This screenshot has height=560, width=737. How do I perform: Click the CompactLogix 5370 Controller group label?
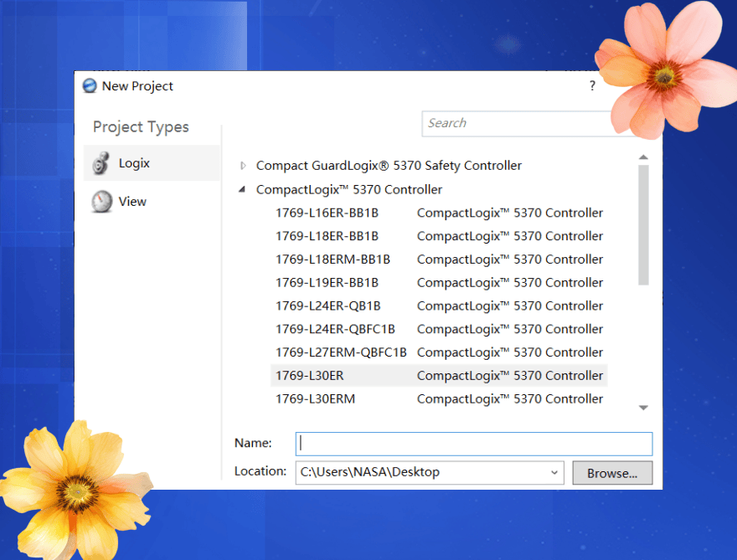pos(348,189)
